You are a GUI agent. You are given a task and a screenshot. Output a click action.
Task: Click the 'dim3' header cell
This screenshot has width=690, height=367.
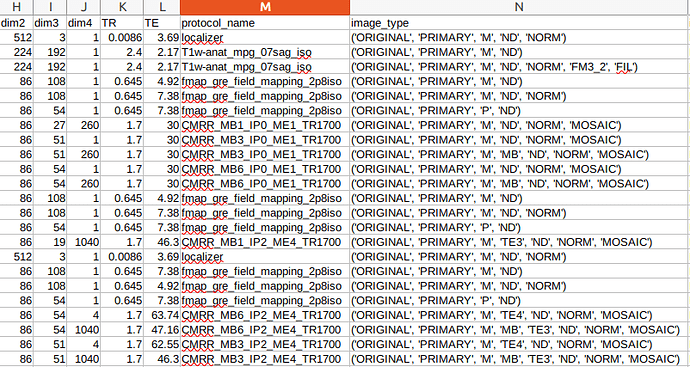pyautogui.click(x=50, y=23)
